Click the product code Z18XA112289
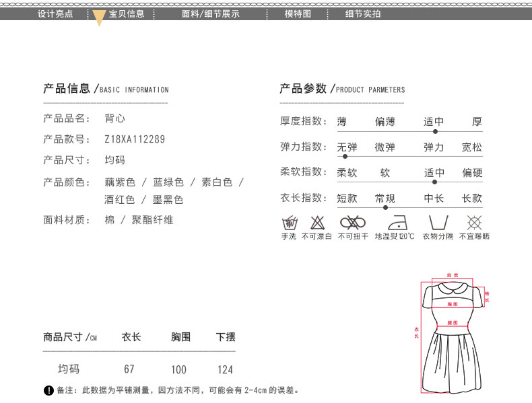The width and height of the screenshot is (532, 403). click(x=135, y=139)
